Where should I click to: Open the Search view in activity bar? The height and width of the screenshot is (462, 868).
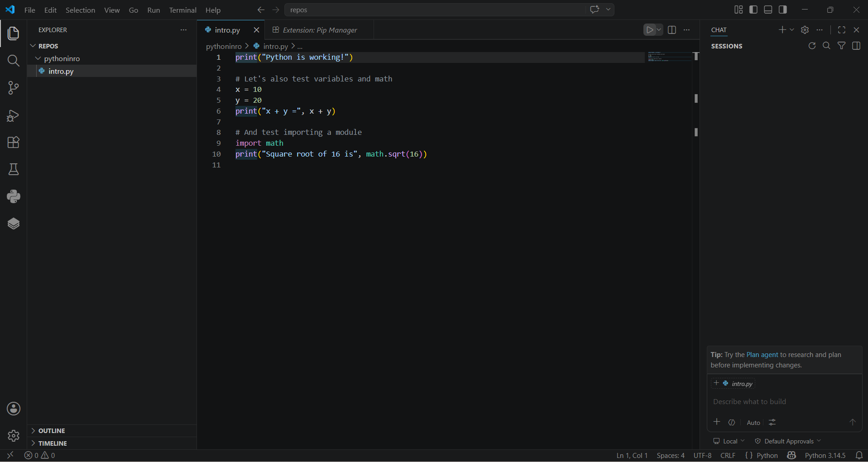[x=14, y=61]
